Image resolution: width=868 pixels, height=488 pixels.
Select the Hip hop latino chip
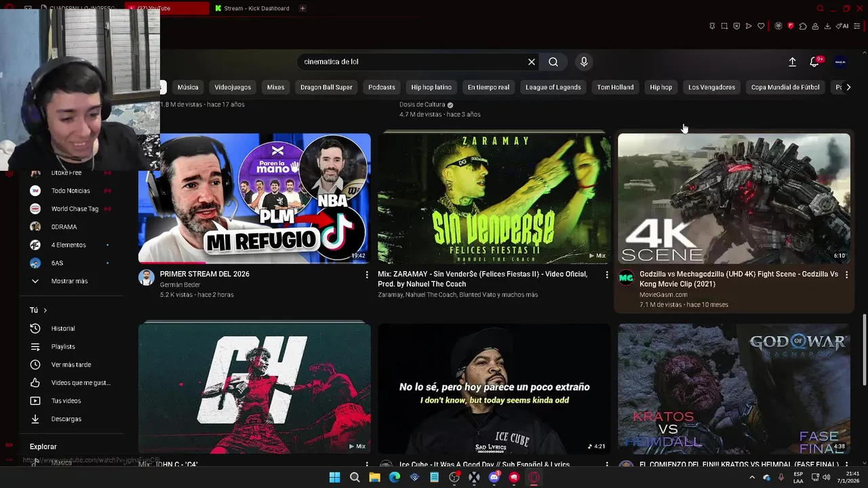point(431,87)
